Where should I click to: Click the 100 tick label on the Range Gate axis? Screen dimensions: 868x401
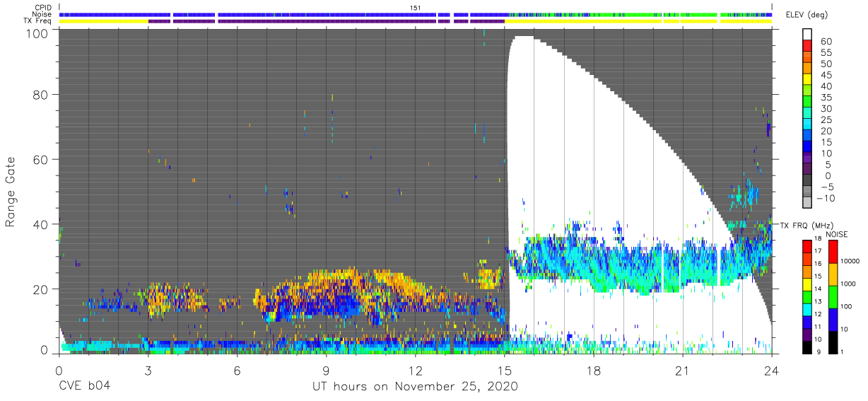(36, 33)
